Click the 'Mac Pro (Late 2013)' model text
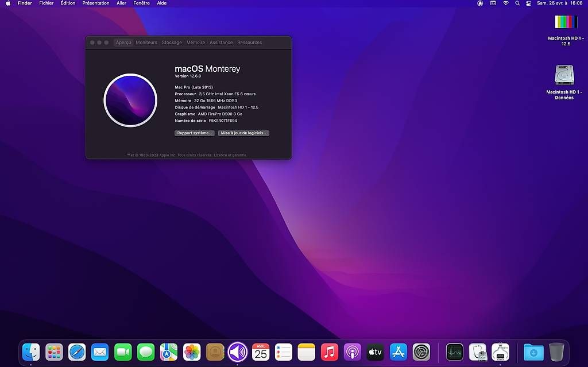Image resolution: width=588 pixels, height=367 pixels. tap(194, 87)
